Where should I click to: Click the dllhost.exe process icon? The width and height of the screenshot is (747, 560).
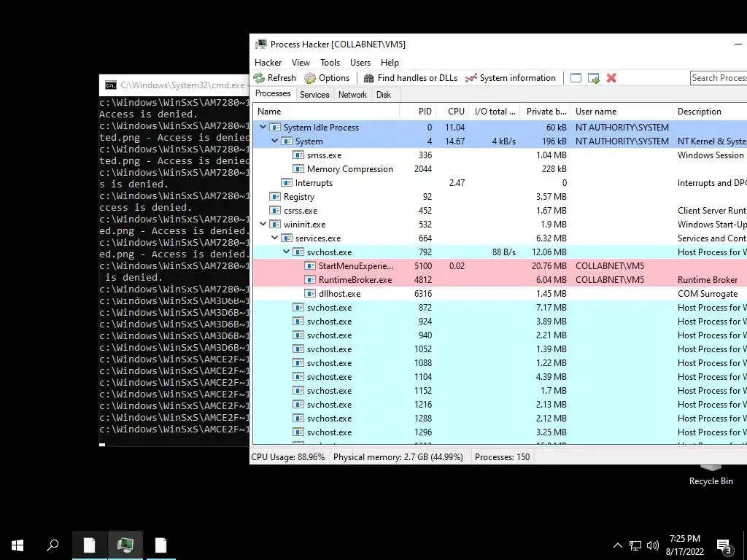point(309,294)
